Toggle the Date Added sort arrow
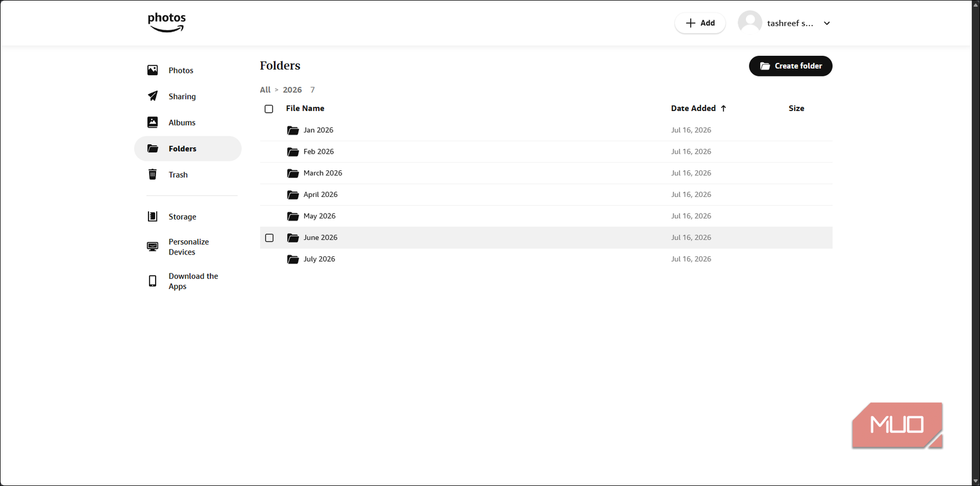This screenshot has height=486, width=980. tap(723, 109)
